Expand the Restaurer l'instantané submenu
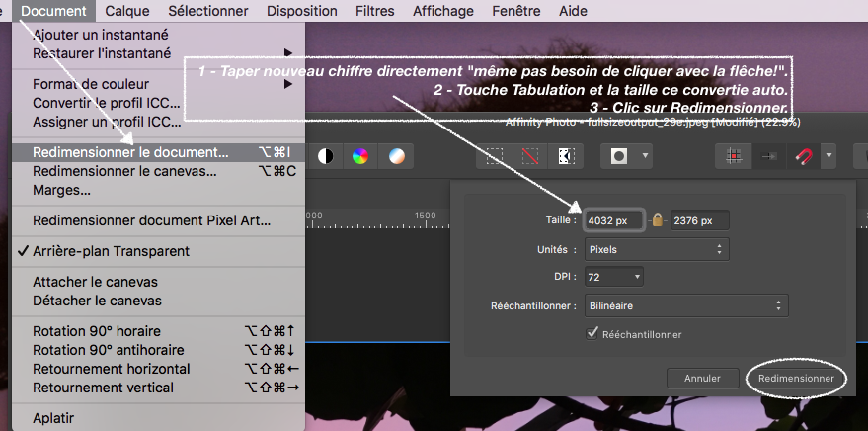This screenshot has height=431, width=868. [158, 53]
